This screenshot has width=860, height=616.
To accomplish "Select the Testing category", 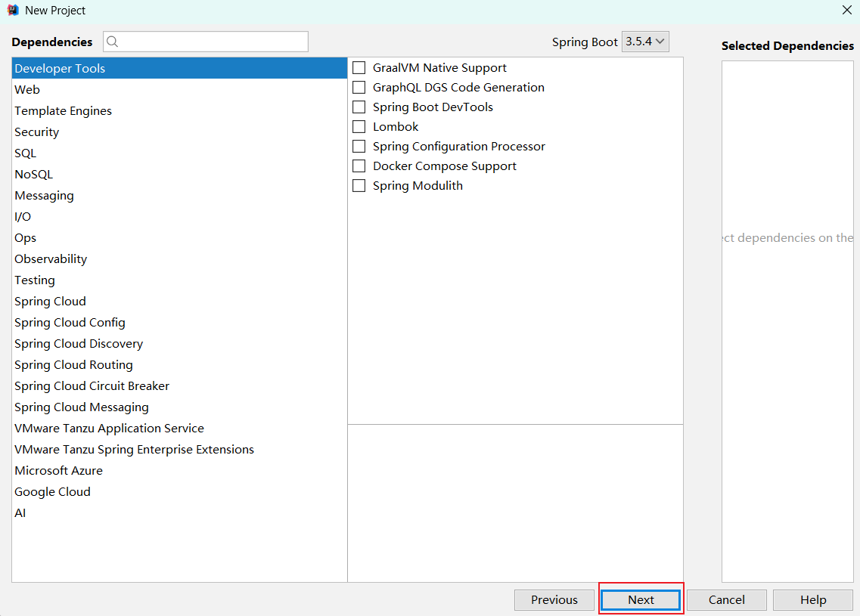I will [x=179, y=280].
